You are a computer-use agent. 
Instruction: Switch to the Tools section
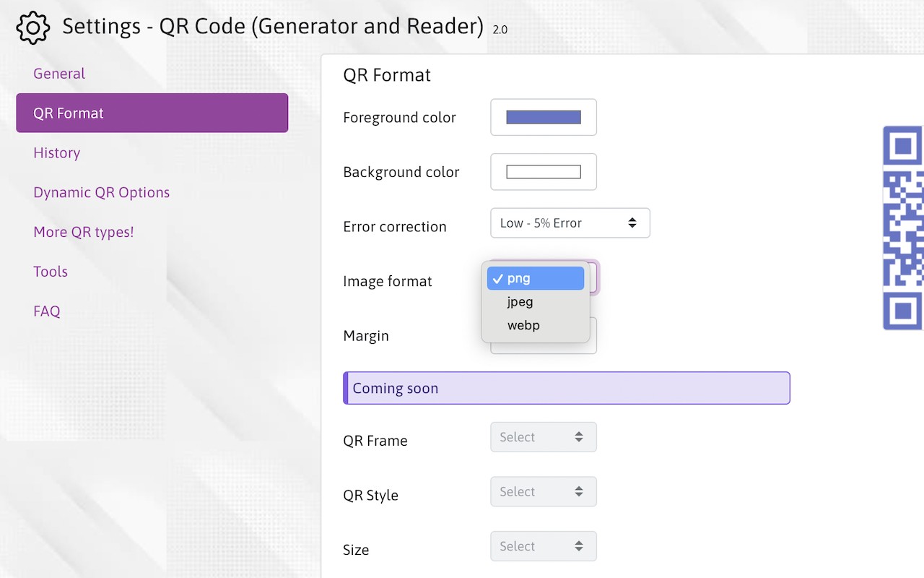pyautogui.click(x=51, y=272)
